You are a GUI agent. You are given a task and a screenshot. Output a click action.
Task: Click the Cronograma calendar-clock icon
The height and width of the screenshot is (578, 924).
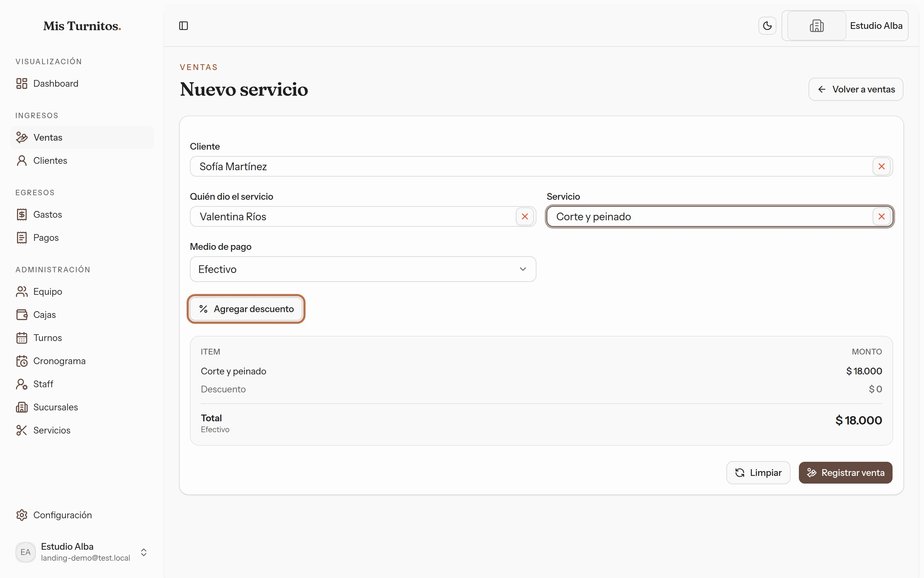[x=22, y=361]
